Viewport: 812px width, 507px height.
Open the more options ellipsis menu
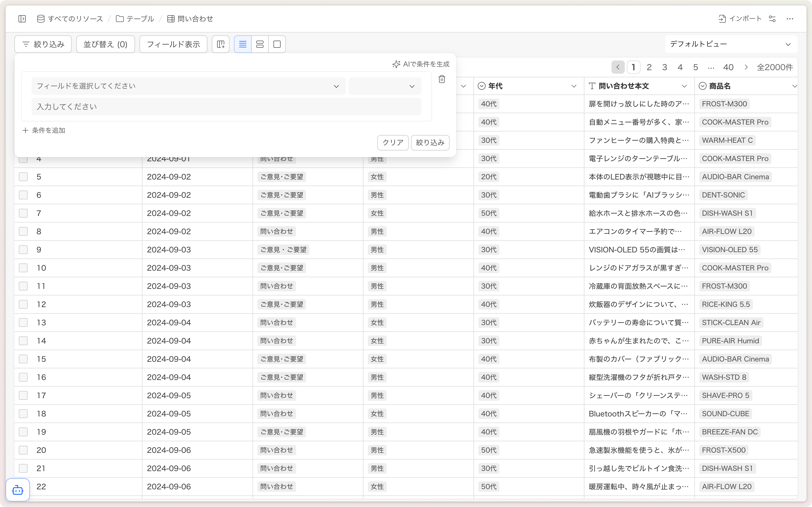point(790,19)
